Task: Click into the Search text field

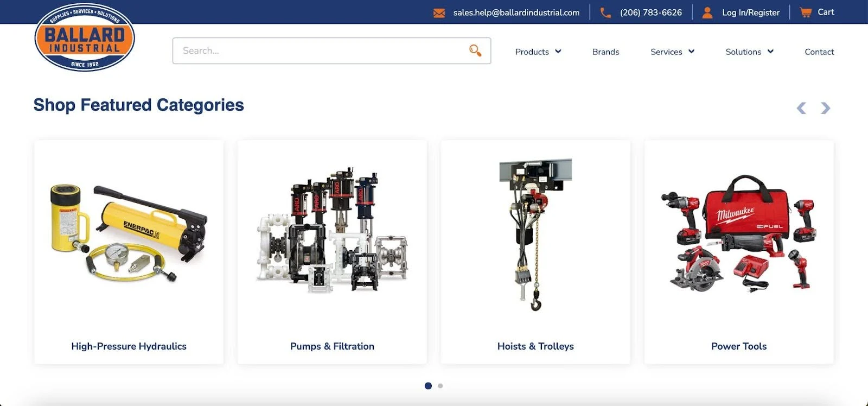Action: [x=320, y=50]
